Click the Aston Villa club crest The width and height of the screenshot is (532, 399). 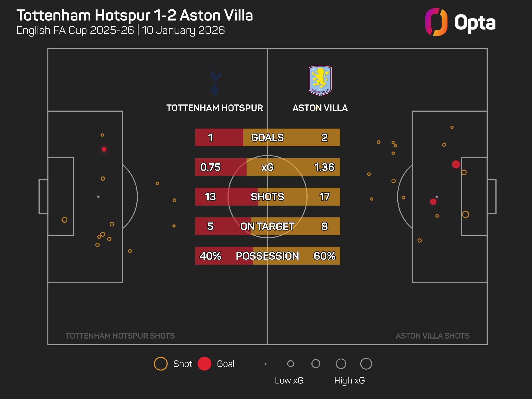point(320,81)
